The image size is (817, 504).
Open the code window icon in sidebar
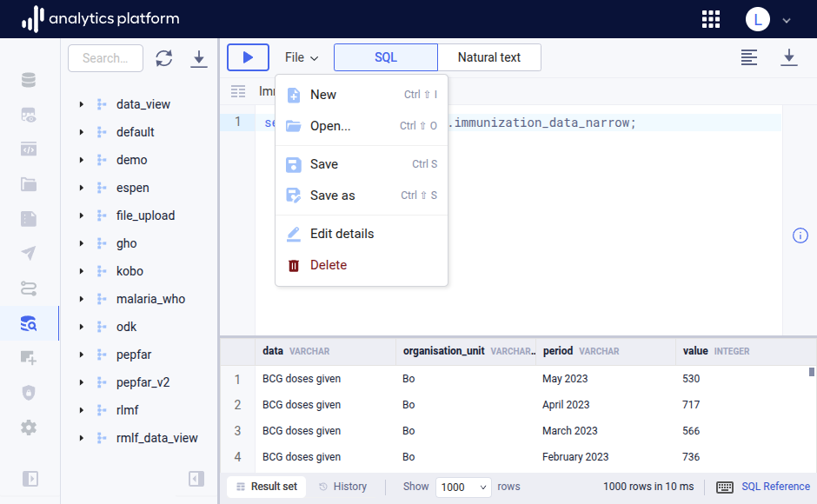point(29,149)
